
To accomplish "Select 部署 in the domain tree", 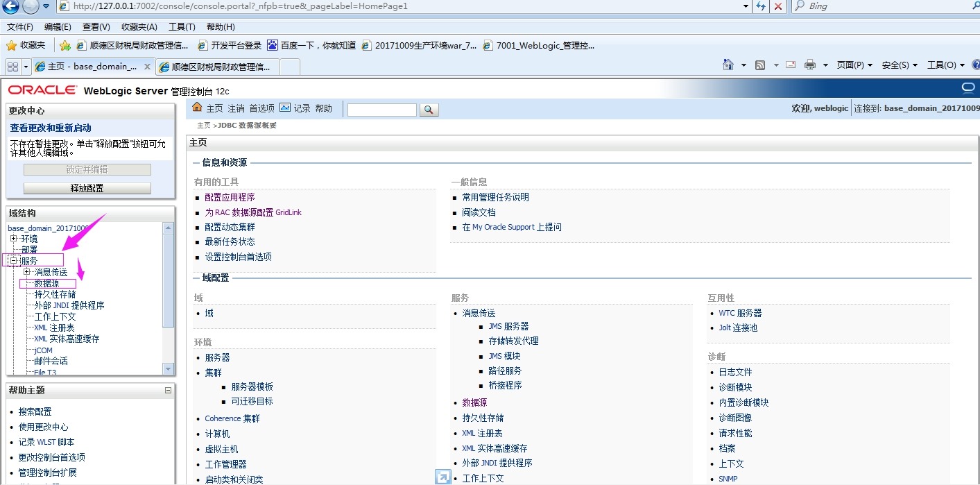I will point(29,249).
